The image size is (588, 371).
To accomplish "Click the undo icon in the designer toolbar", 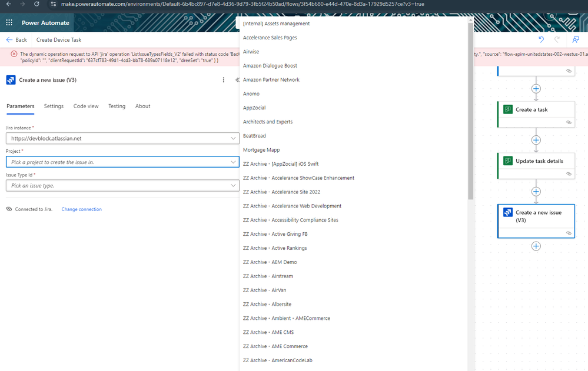I will point(541,39).
